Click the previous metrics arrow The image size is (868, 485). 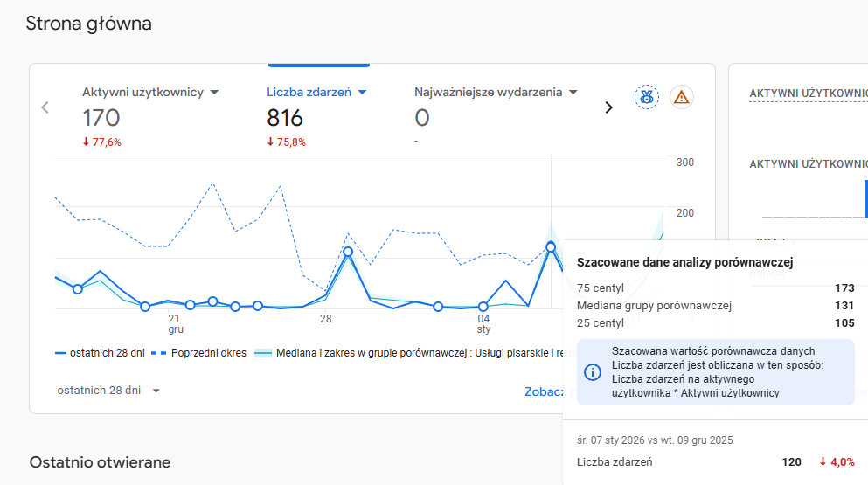[x=45, y=107]
